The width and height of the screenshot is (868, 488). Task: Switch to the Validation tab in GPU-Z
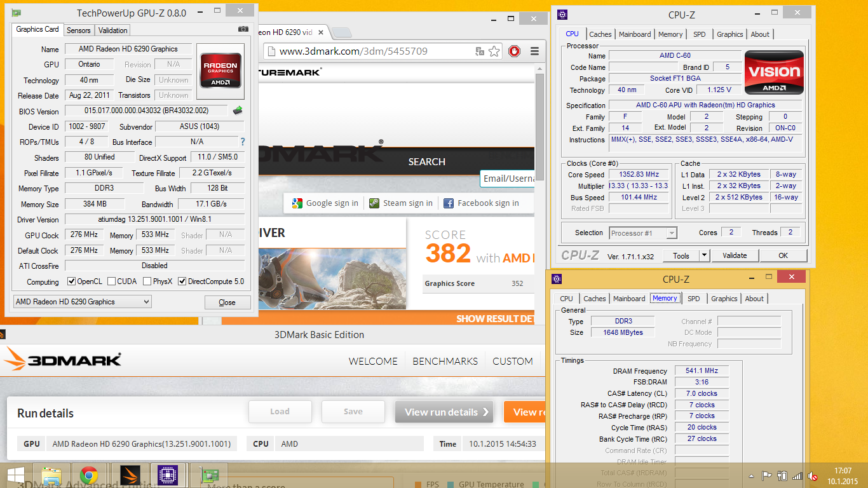pyautogui.click(x=113, y=30)
